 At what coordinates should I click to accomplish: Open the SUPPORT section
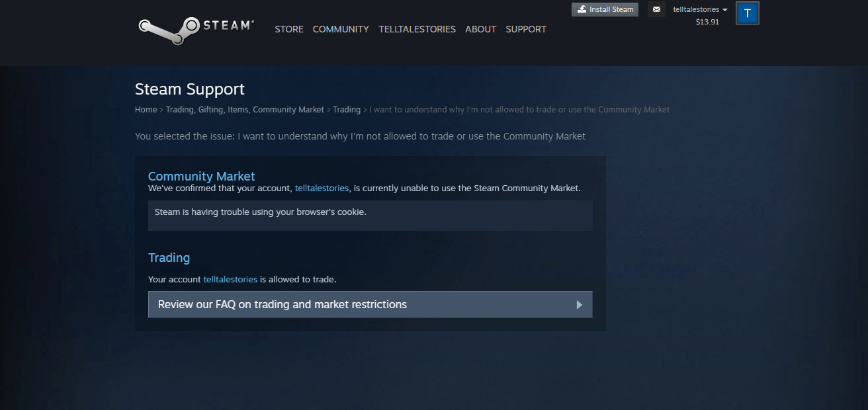(525, 29)
